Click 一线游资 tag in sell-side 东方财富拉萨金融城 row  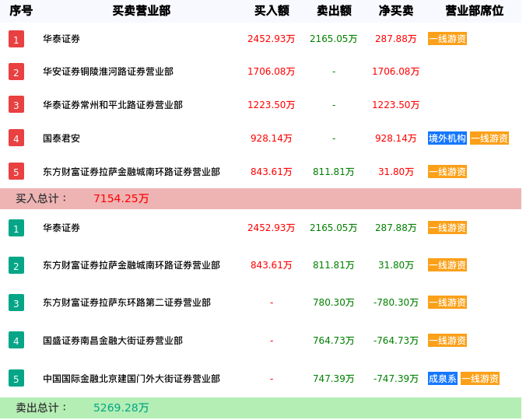pyautogui.click(x=447, y=265)
